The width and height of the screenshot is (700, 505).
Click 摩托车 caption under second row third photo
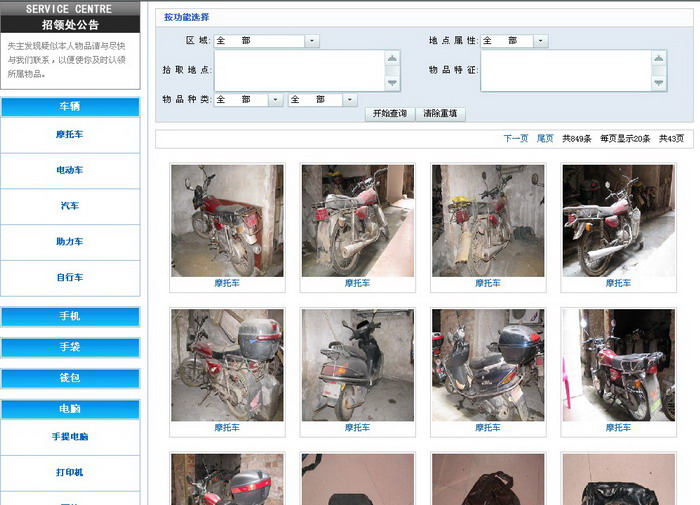(x=488, y=428)
